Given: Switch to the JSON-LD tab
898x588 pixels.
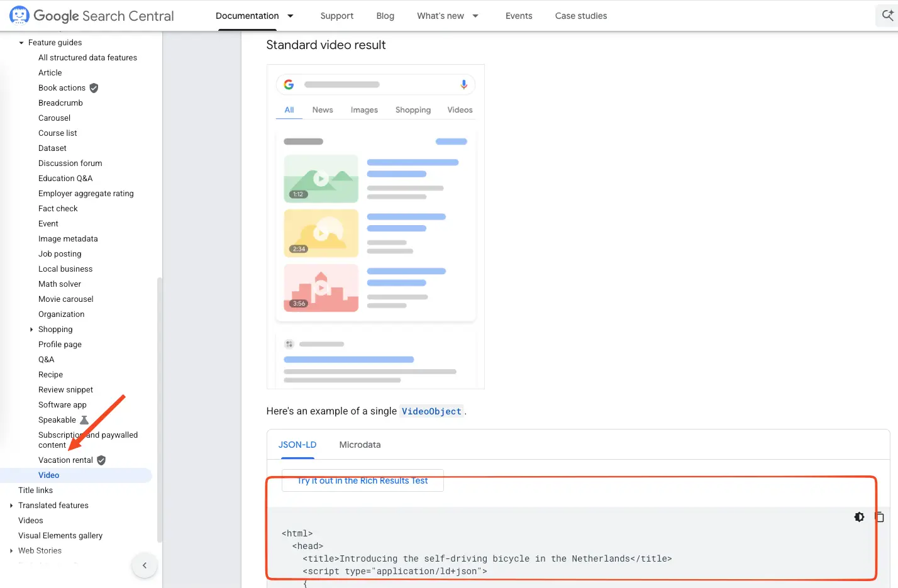Looking at the screenshot, I should pos(297,445).
